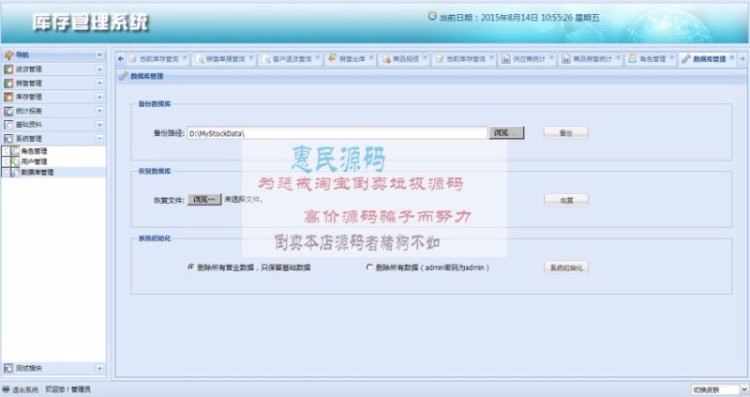750x397 pixels.
Task: Expand the 统计报表 section
Action: pos(99,111)
